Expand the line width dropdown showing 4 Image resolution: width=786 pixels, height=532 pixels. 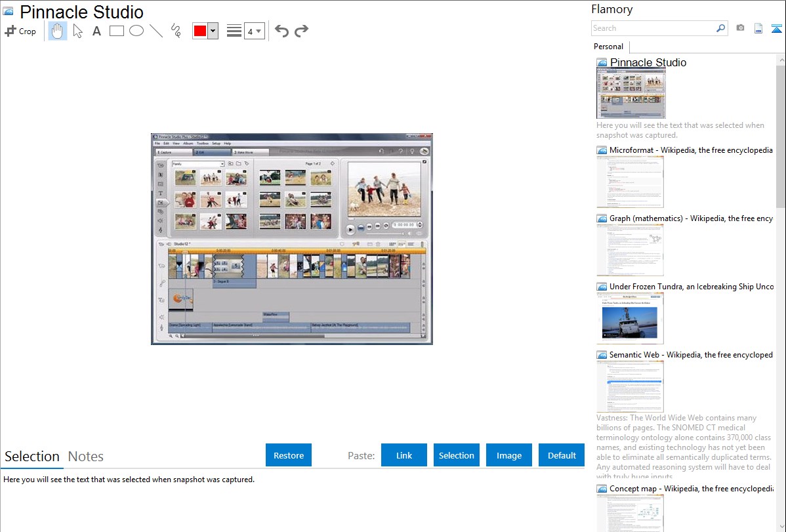[254, 31]
